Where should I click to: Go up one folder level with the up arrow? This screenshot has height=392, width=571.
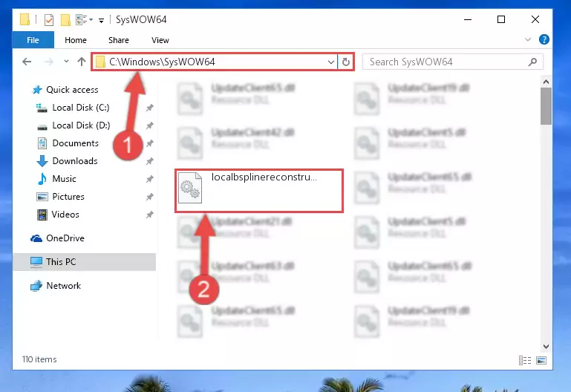82,62
